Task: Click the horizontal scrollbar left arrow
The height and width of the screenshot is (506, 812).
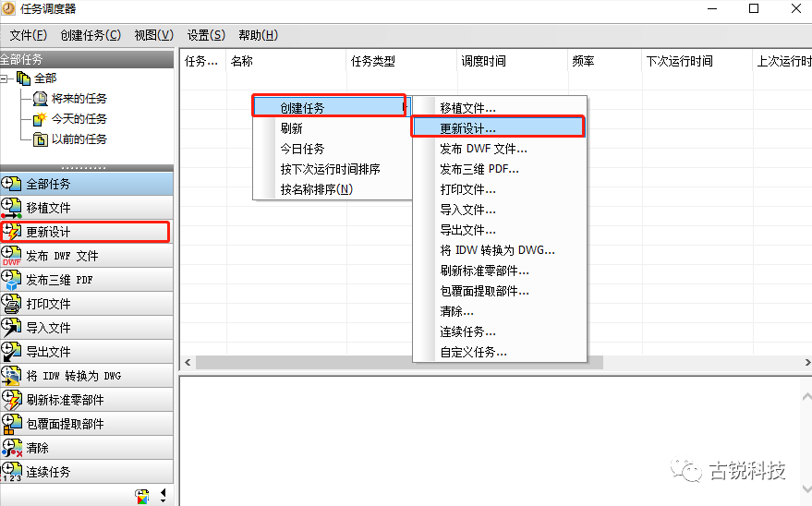Action: [x=188, y=362]
